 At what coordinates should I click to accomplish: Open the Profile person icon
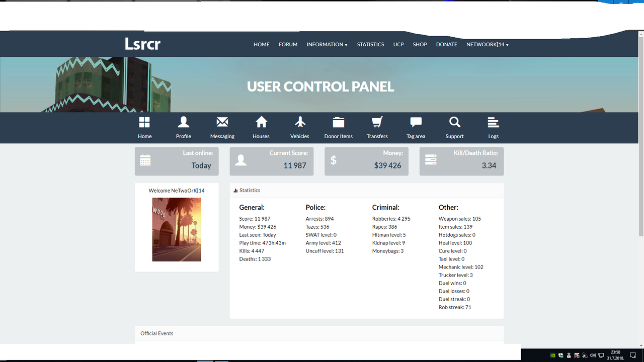[x=184, y=122]
